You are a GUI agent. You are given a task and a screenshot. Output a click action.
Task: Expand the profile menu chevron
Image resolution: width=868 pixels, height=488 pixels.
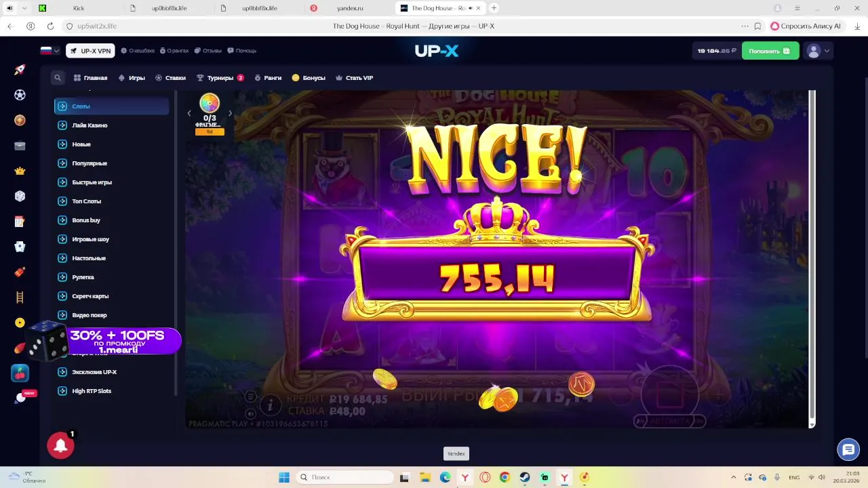[827, 51]
